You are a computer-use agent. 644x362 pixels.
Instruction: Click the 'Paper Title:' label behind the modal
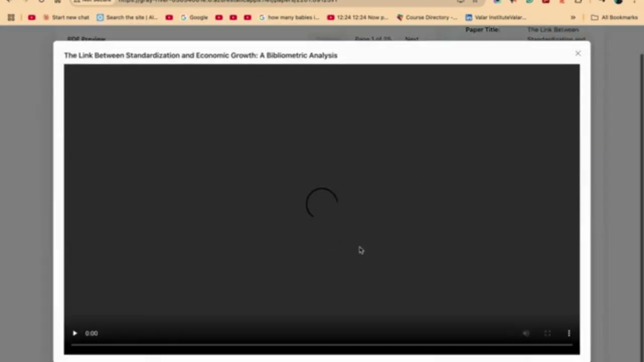[x=482, y=30]
